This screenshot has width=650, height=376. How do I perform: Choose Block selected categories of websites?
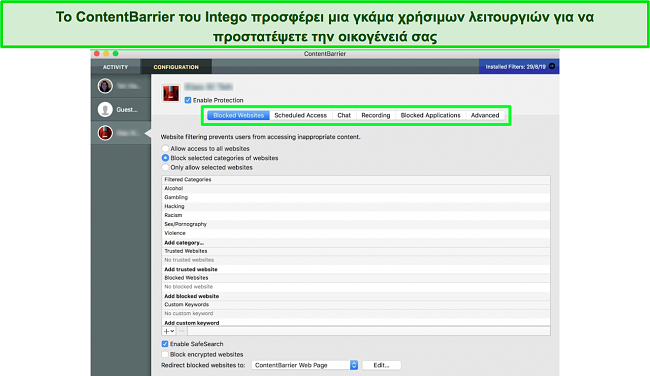pos(165,158)
